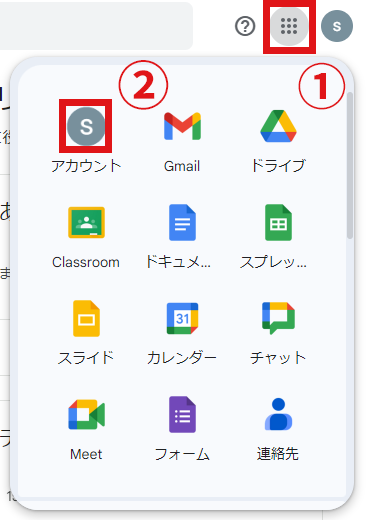
Task: Click the Meet text label
Action: [86, 454]
